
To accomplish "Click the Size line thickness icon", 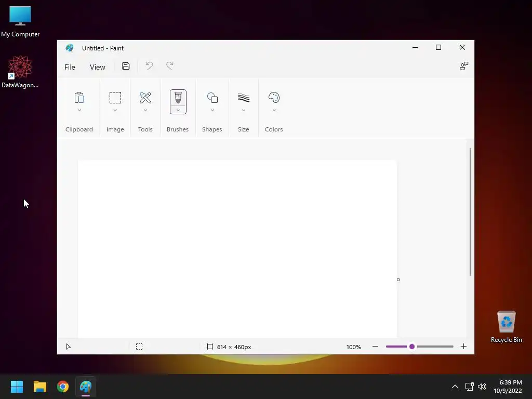I will [x=244, y=98].
